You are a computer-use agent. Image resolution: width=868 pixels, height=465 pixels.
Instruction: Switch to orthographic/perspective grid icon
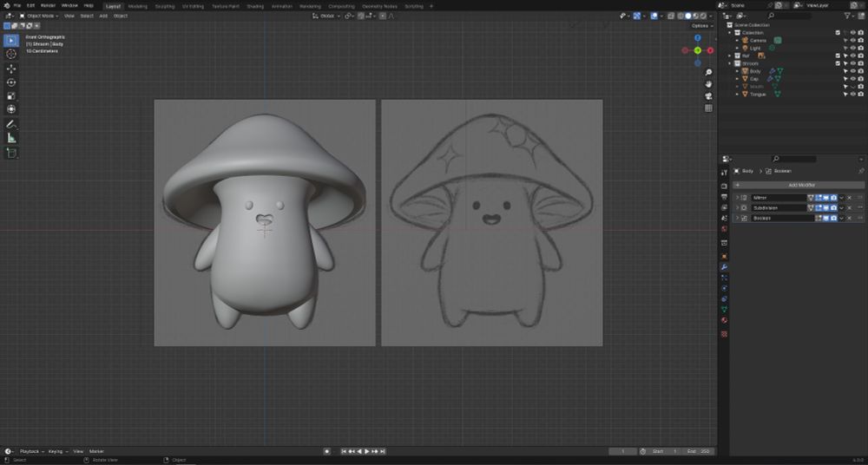pyautogui.click(x=709, y=108)
